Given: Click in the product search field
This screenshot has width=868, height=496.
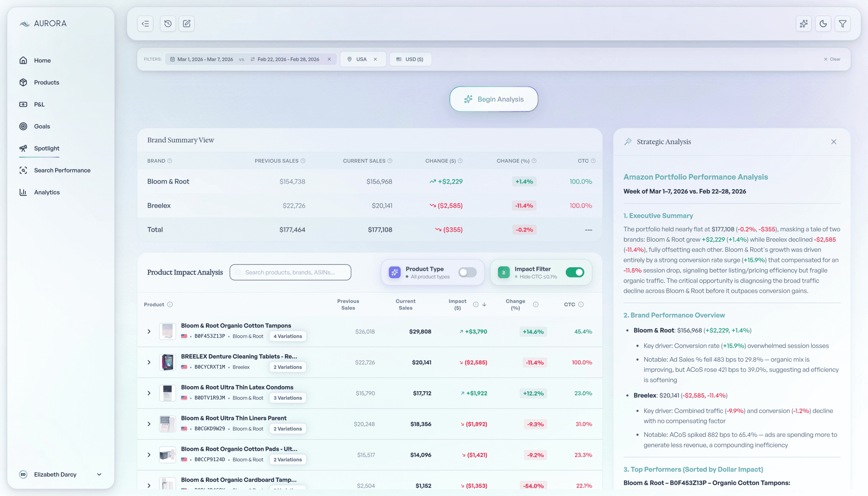Looking at the screenshot, I should click(x=290, y=272).
